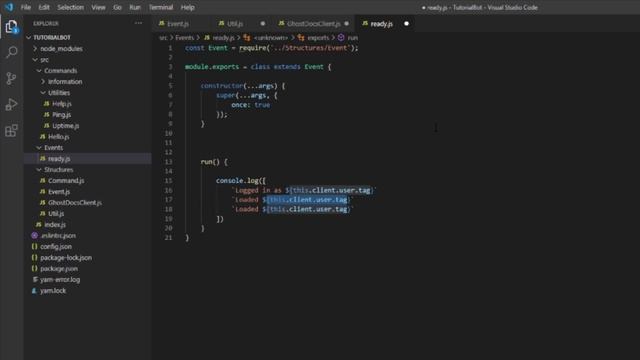Open GhostDocsClient.js in the explorer
The width and height of the screenshot is (640, 360).
tap(75, 203)
